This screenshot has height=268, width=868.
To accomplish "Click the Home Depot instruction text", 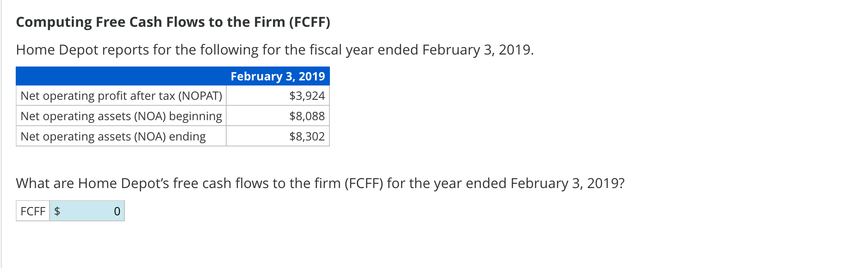I will (x=275, y=49).
